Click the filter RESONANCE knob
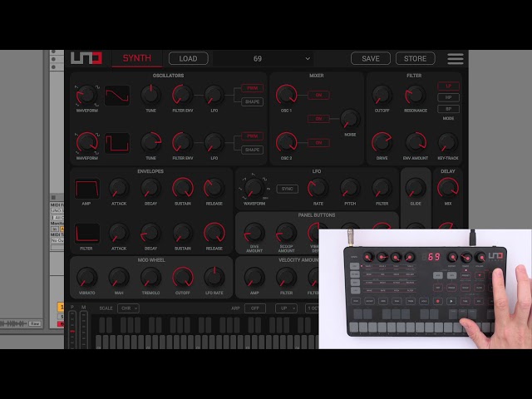 click(416, 95)
